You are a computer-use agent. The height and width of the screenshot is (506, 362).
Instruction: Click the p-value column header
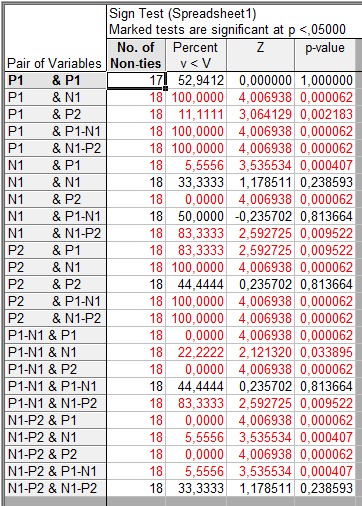[x=325, y=55]
